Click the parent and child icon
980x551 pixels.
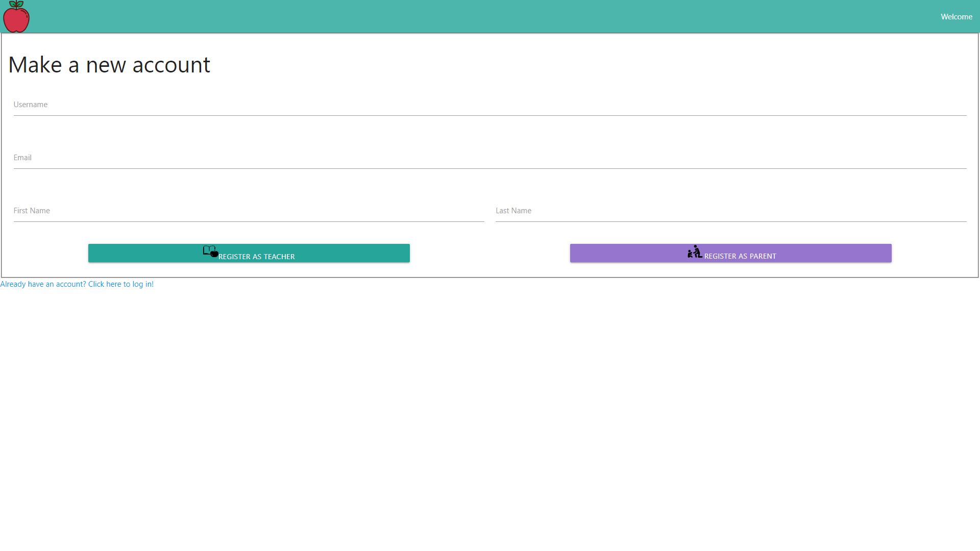click(x=694, y=252)
